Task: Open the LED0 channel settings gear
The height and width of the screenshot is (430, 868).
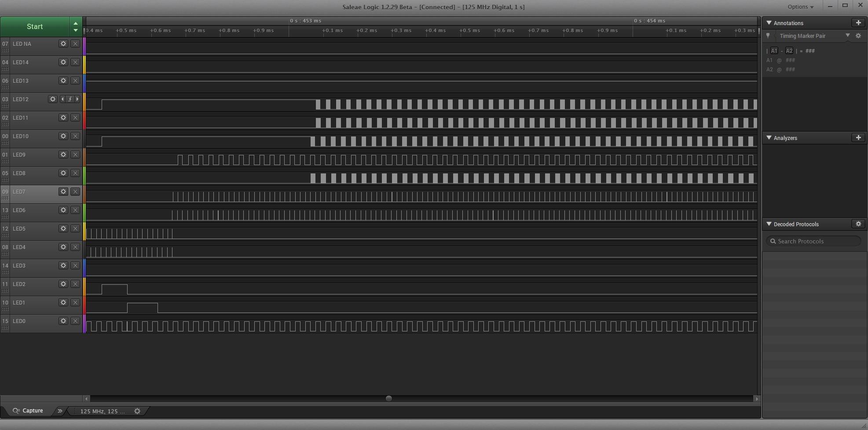Action: (x=63, y=321)
